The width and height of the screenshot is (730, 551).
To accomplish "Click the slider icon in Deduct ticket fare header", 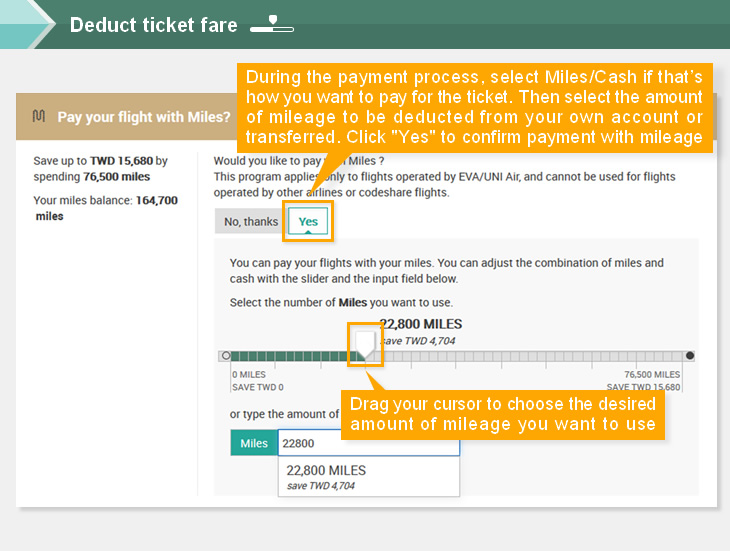I will [272, 24].
